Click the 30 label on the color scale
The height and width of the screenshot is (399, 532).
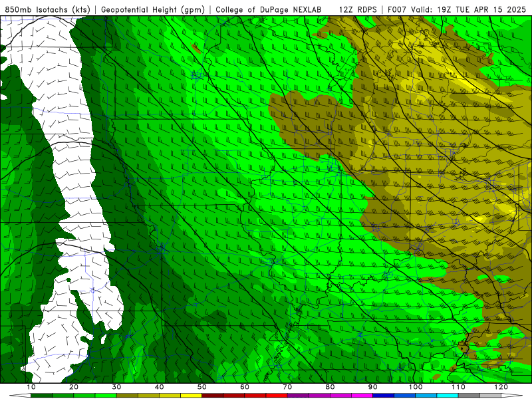[x=116, y=387]
